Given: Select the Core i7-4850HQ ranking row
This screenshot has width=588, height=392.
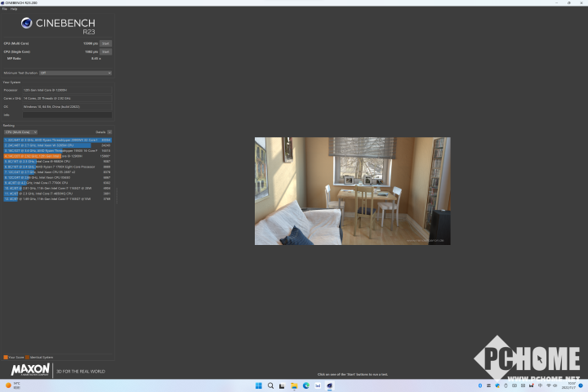Looking at the screenshot, I should click(x=58, y=194).
